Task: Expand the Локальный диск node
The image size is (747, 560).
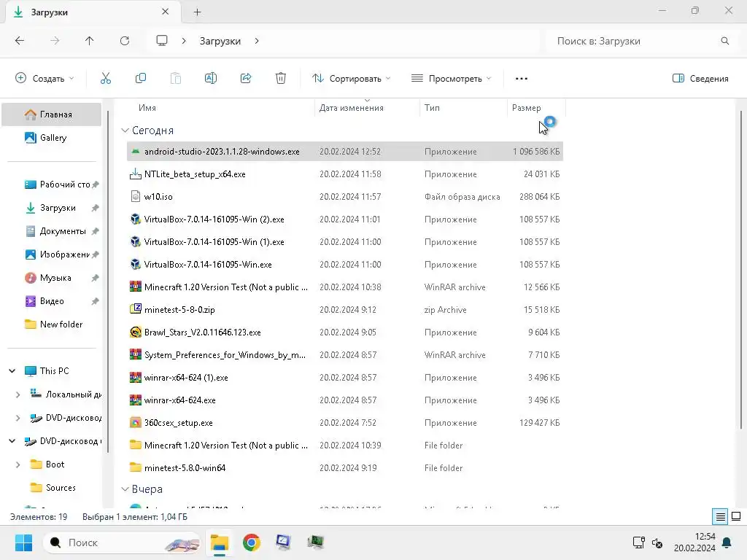Action: (x=18, y=394)
